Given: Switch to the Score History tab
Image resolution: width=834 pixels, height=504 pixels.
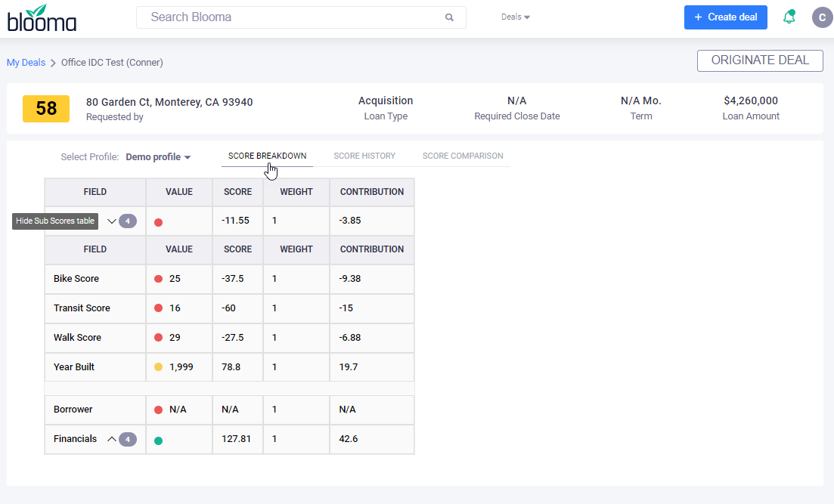Looking at the screenshot, I should coord(364,156).
